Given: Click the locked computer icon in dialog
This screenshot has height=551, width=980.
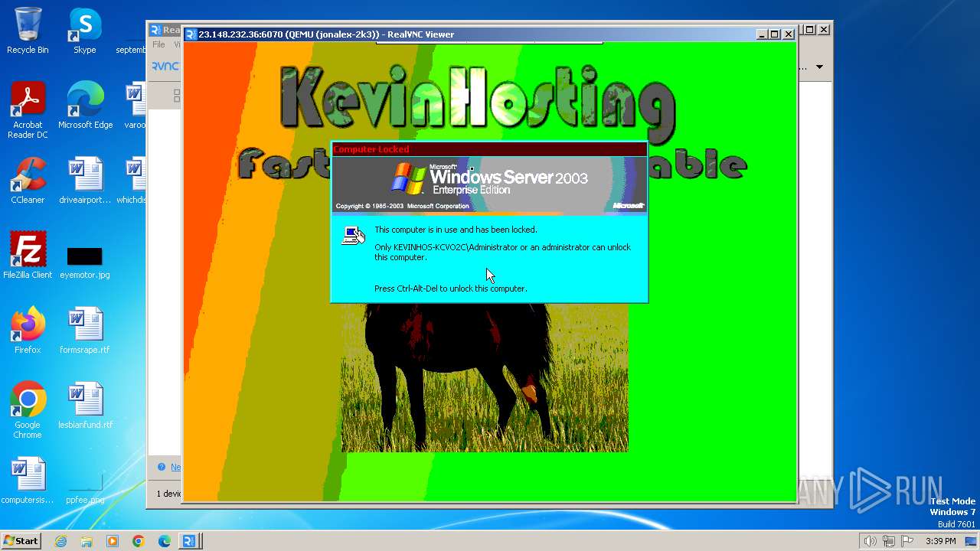Looking at the screenshot, I should click(x=353, y=236).
